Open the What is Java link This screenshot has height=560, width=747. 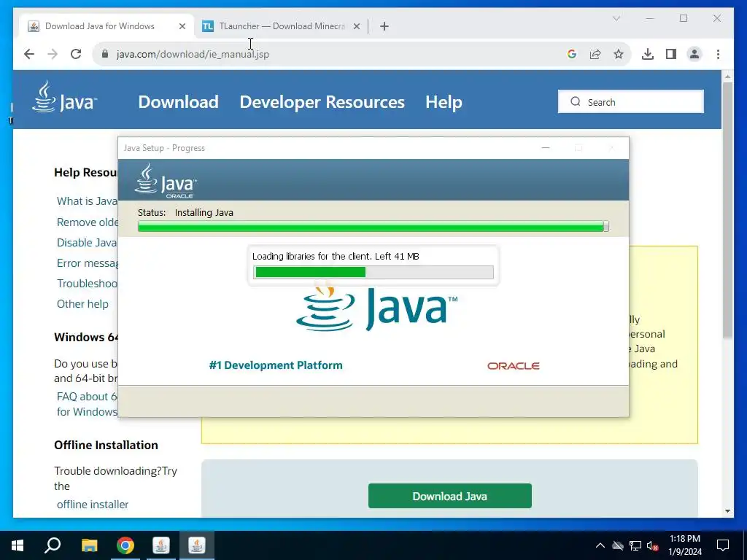pyautogui.click(x=88, y=201)
